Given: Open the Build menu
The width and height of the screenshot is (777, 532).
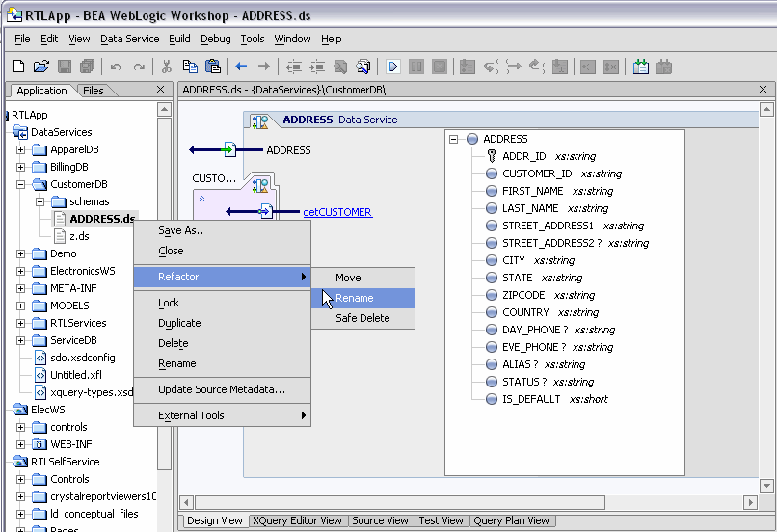Looking at the screenshot, I should tap(179, 39).
